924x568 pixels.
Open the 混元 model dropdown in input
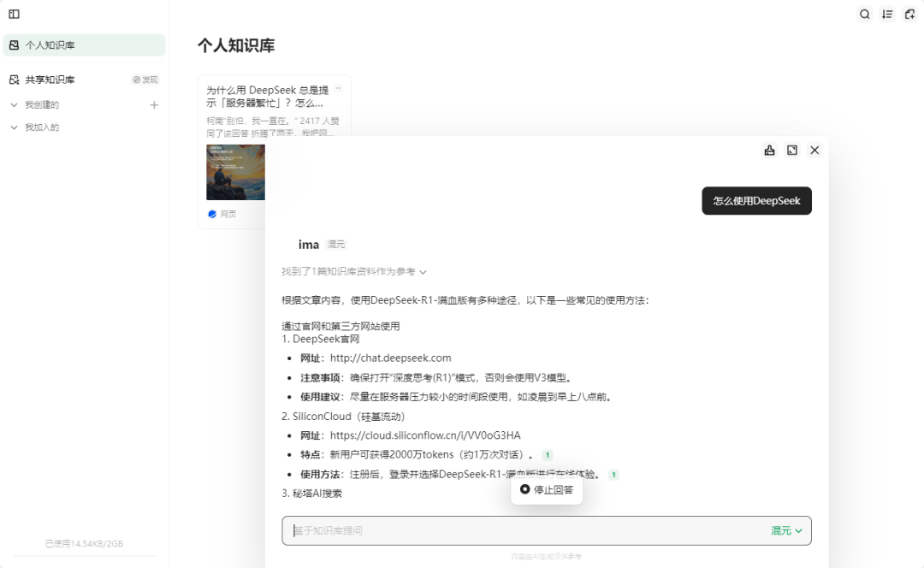[787, 531]
